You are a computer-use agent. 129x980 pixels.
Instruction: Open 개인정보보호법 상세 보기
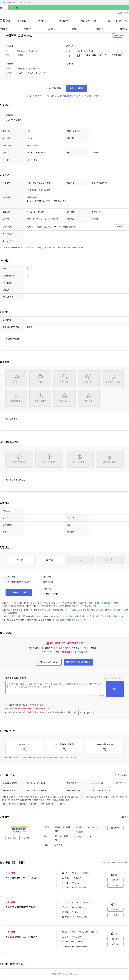49,662
